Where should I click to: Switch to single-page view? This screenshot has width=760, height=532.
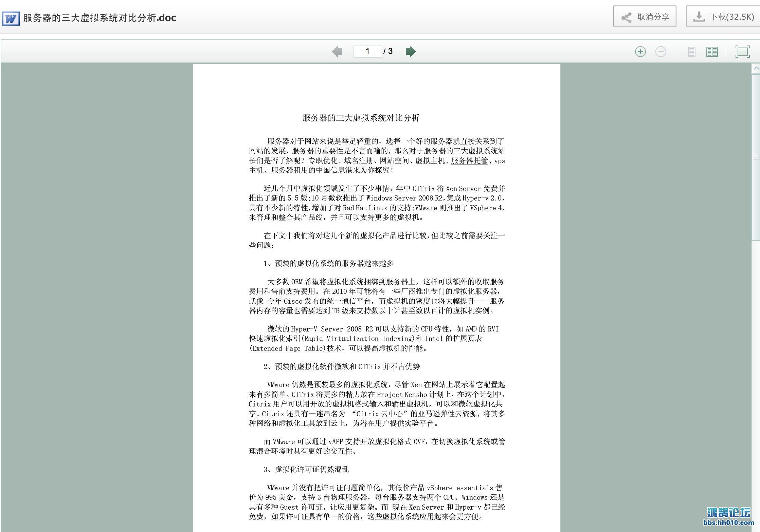pos(691,52)
